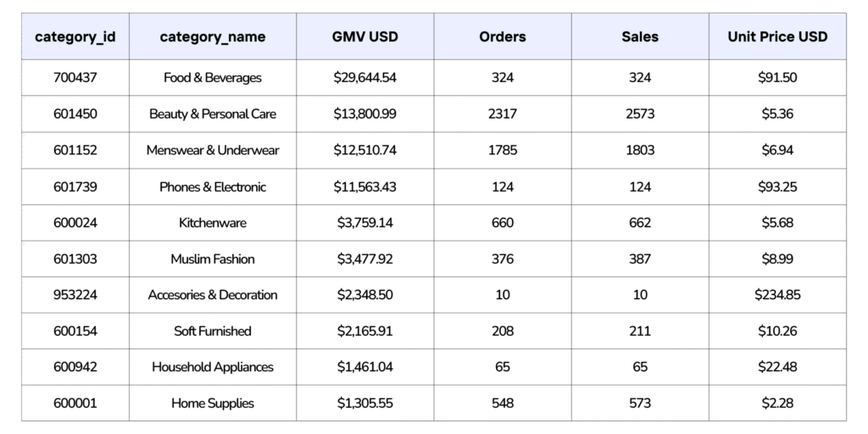Viewport: 868px width, 434px height.
Task: Select the Muslim Fashion cell
Action: click(213, 259)
